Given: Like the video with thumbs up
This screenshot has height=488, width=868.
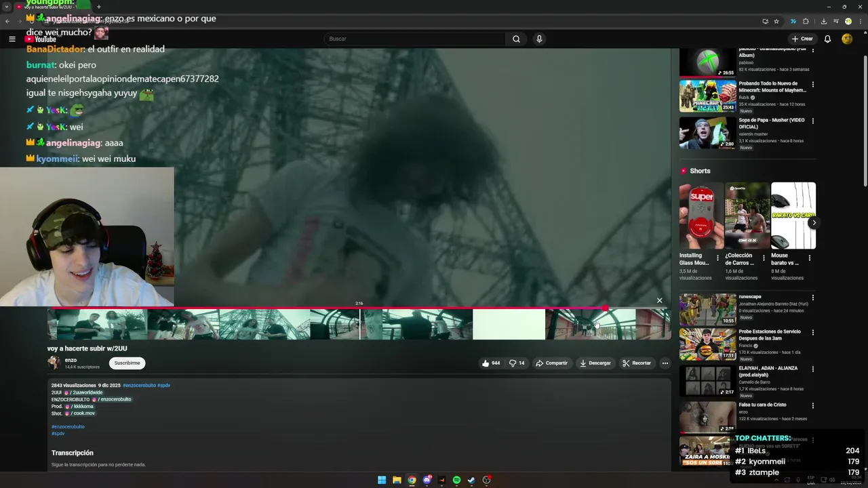Looking at the screenshot, I should (x=491, y=363).
